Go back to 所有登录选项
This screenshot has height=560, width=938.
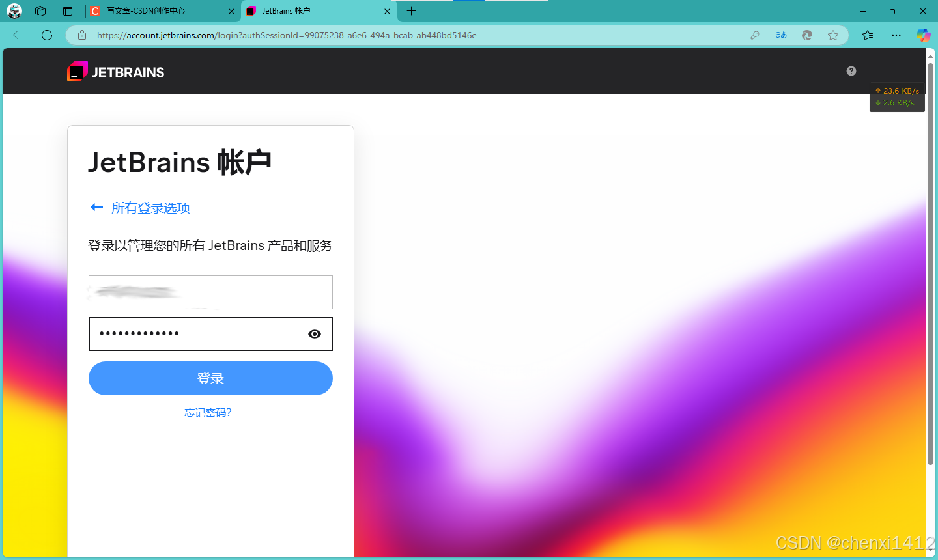coord(140,208)
